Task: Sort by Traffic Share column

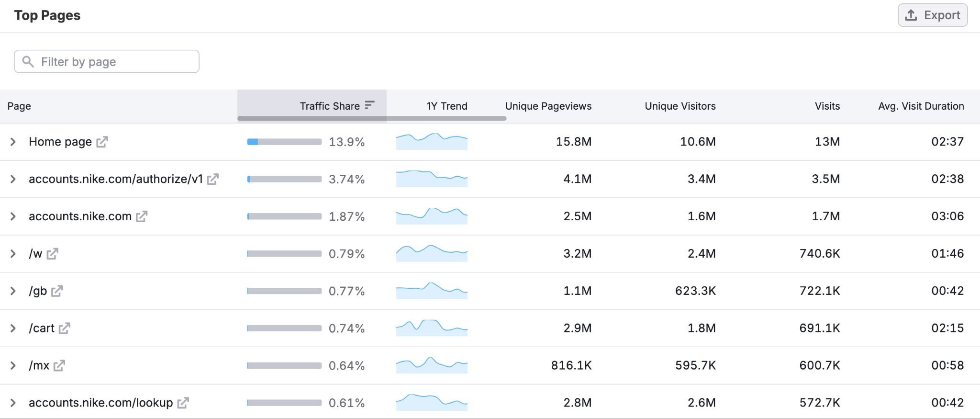Action: (x=330, y=106)
